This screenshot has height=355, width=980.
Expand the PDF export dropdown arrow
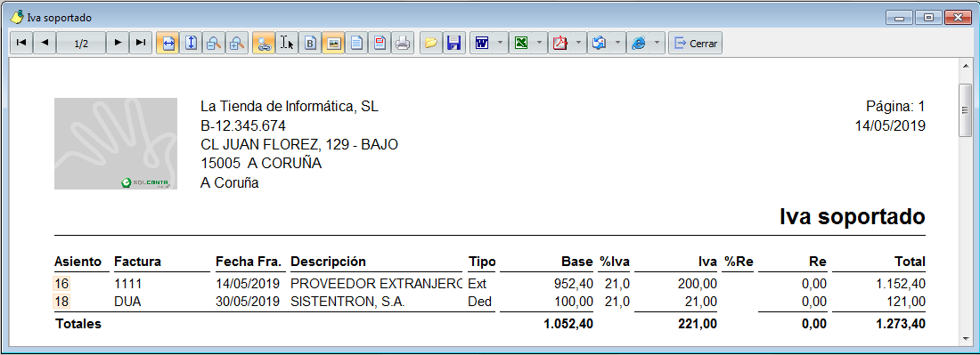pyautogui.click(x=578, y=43)
